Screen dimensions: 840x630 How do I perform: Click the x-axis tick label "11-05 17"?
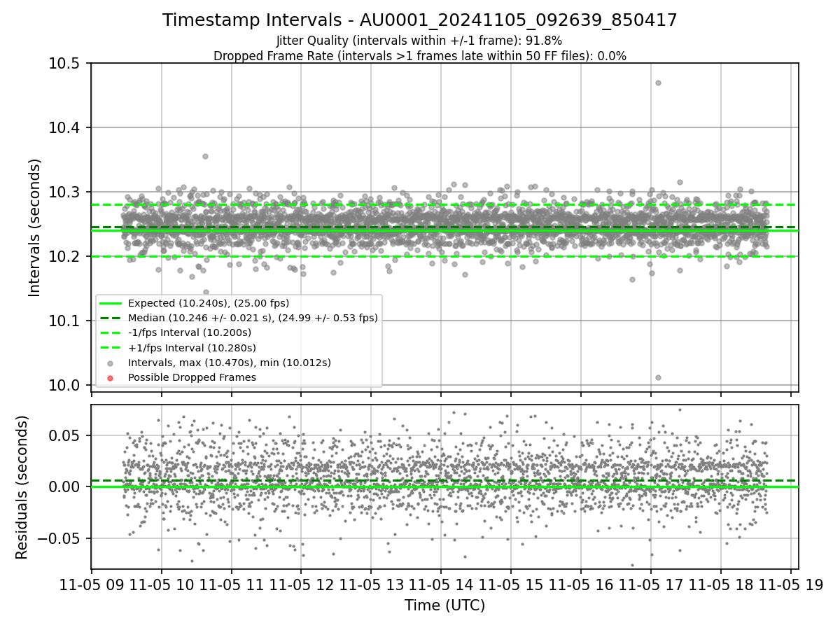(x=650, y=585)
